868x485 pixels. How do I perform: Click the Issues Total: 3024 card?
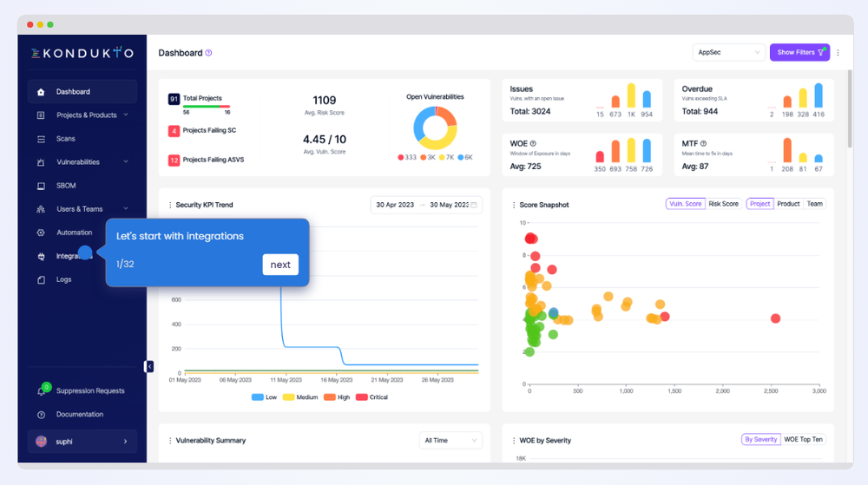[582, 100]
